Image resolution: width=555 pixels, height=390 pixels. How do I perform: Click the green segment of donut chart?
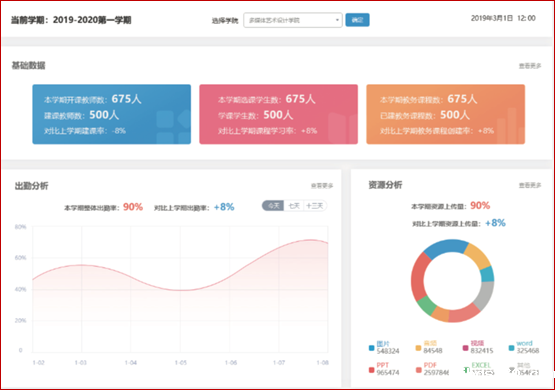(427, 305)
